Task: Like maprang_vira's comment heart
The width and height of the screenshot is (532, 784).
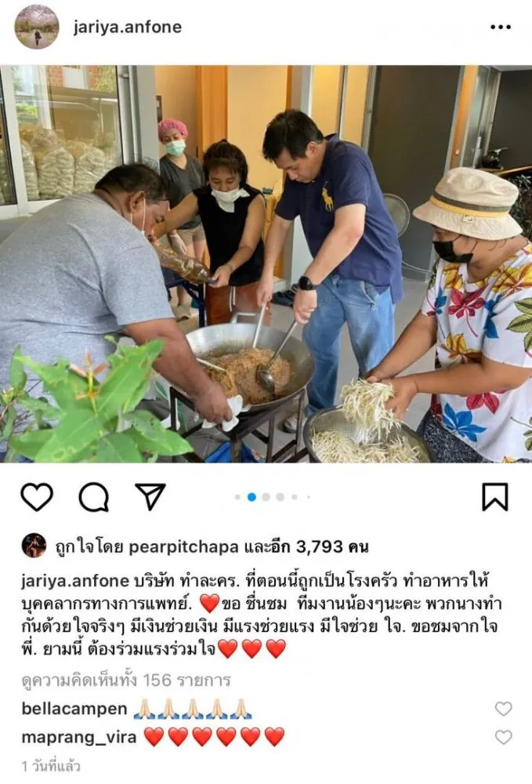Action: 504,737
